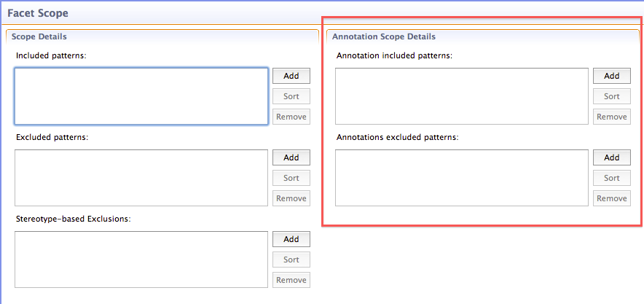Focus the Included patterns list box
The width and height of the screenshot is (644, 304).
[141, 96]
